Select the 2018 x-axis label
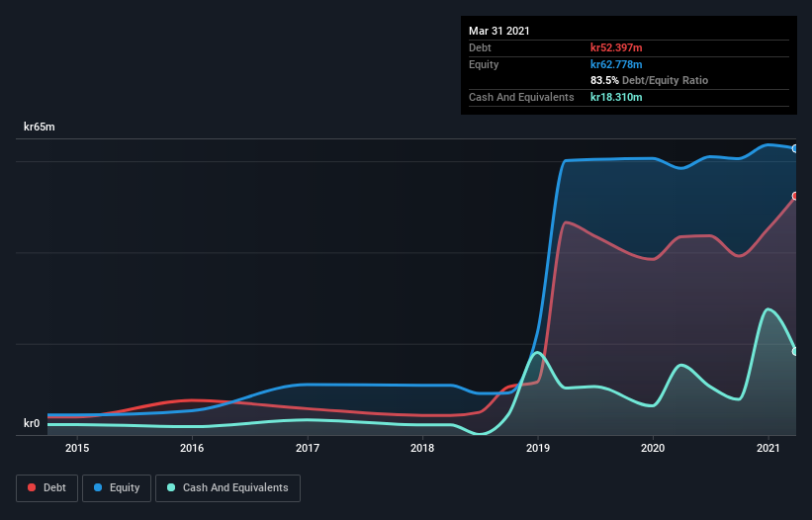This screenshot has width=812, height=520. (x=422, y=448)
